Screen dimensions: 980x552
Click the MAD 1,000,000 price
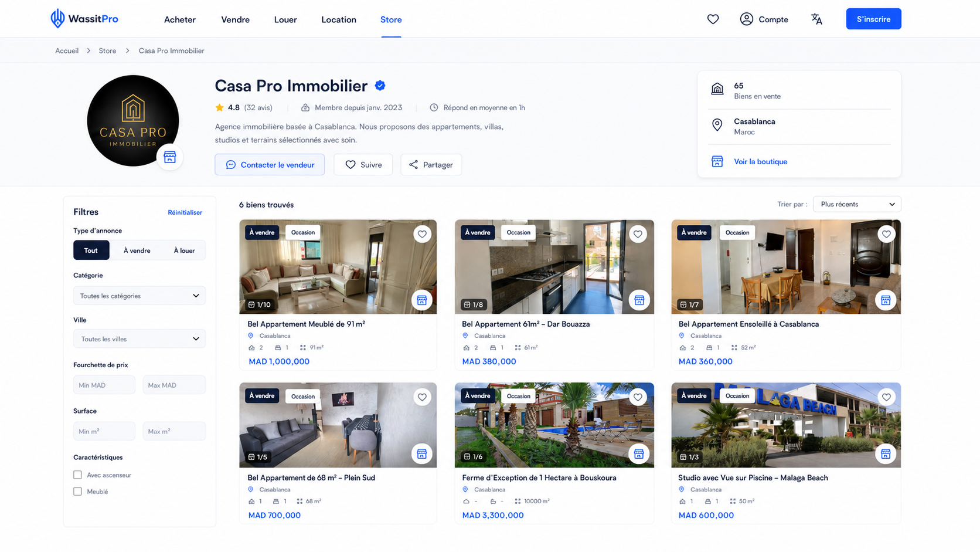click(x=279, y=361)
